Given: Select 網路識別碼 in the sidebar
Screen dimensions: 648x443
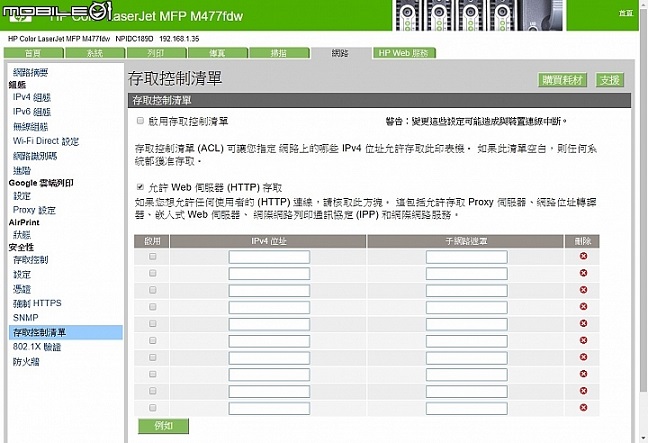Looking at the screenshot, I should point(35,156).
